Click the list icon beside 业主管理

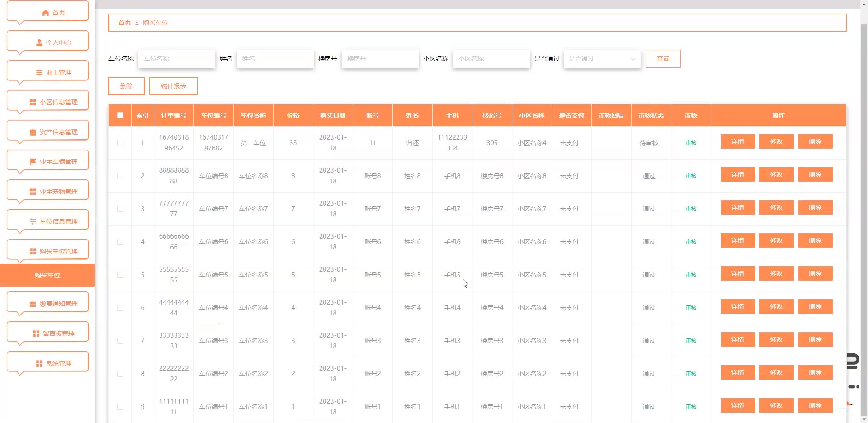coord(39,72)
